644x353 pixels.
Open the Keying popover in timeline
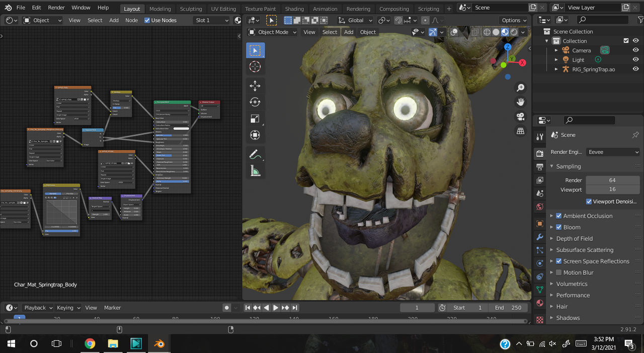tap(68, 308)
